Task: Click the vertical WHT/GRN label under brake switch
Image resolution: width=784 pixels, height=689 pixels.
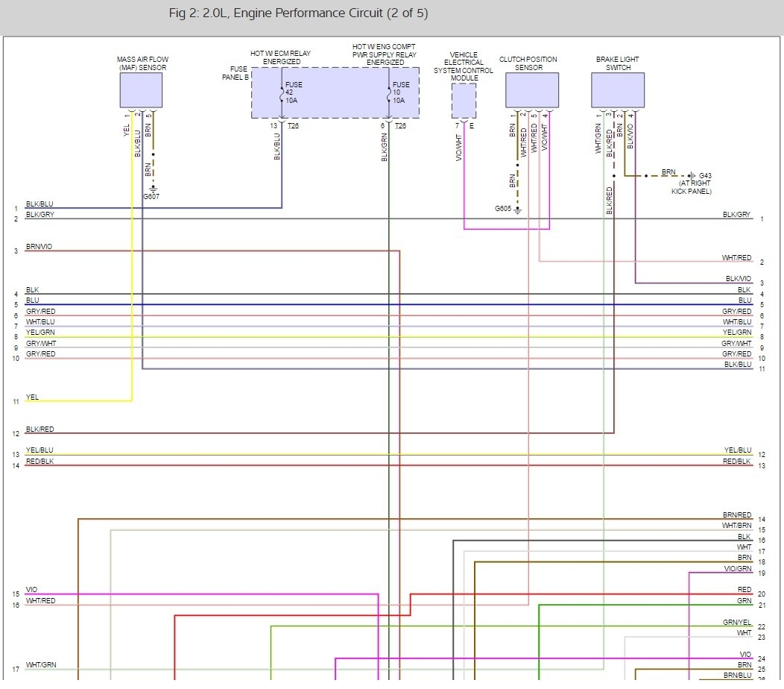Action: tap(598, 139)
